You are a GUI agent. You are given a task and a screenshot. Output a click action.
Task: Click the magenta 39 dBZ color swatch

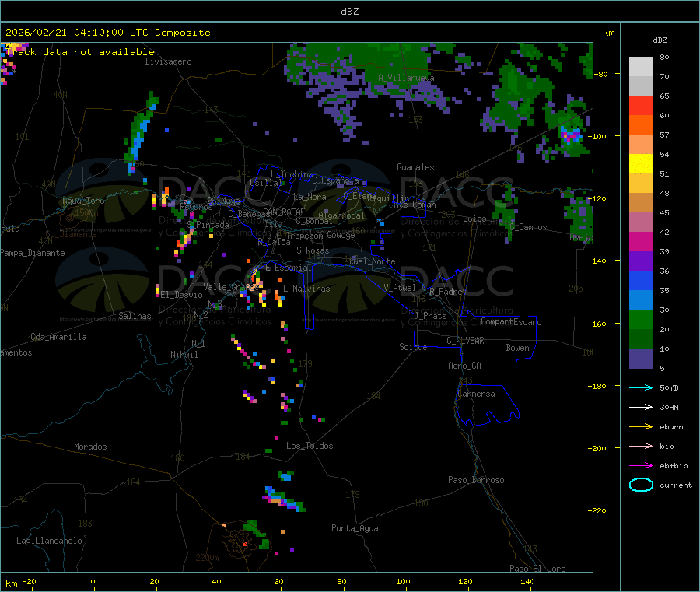(641, 241)
